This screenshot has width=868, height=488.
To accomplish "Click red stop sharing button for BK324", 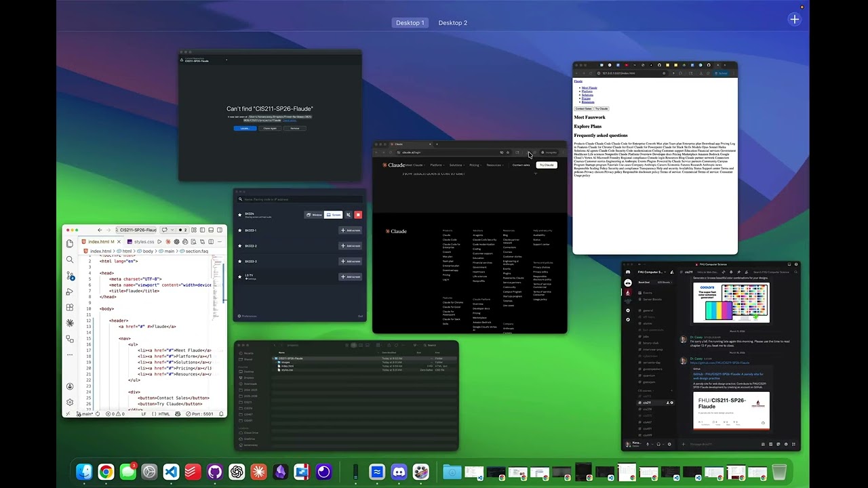I will tap(358, 215).
